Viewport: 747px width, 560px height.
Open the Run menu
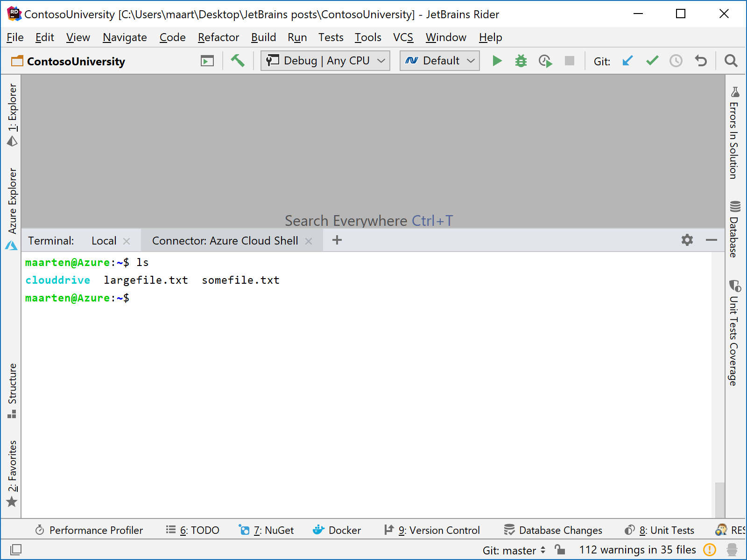(x=297, y=37)
